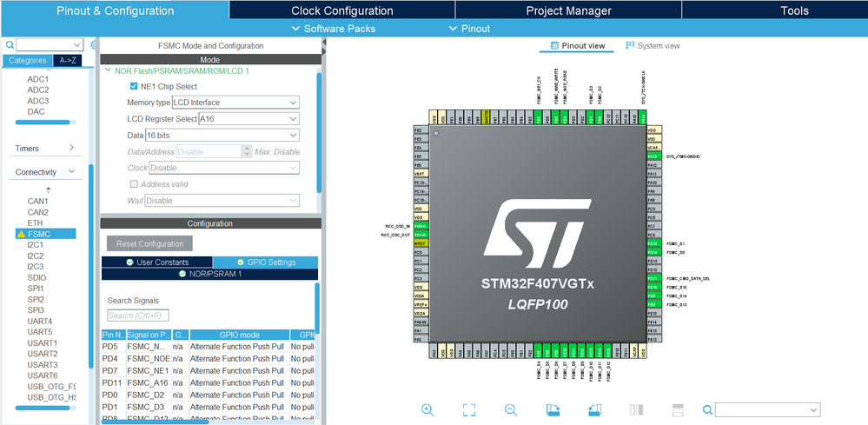Click the User Constants check icon
Screen dimensions: 868x425
click(x=129, y=262)
